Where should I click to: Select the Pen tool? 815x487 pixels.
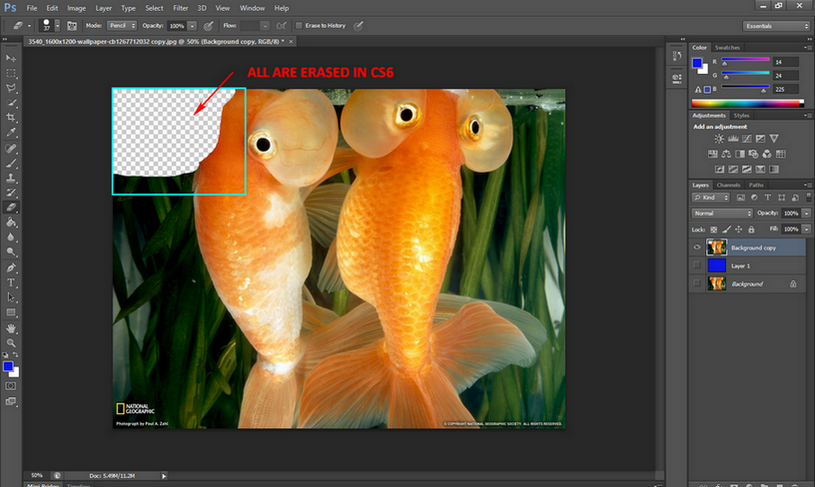pyautogui.click(x=11, y=268)
